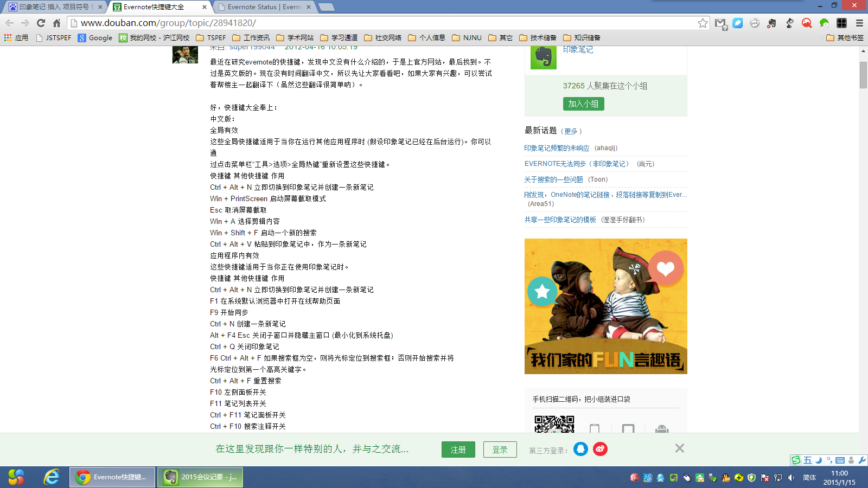Open the Chrome hamburger menu
This screenshot has width=868, height=488.
click(859, 23)
